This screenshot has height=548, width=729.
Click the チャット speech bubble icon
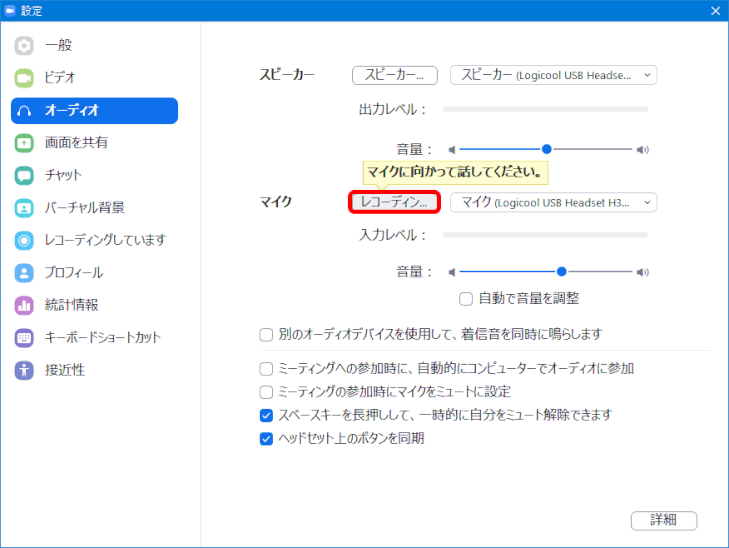tap(24, 175)
